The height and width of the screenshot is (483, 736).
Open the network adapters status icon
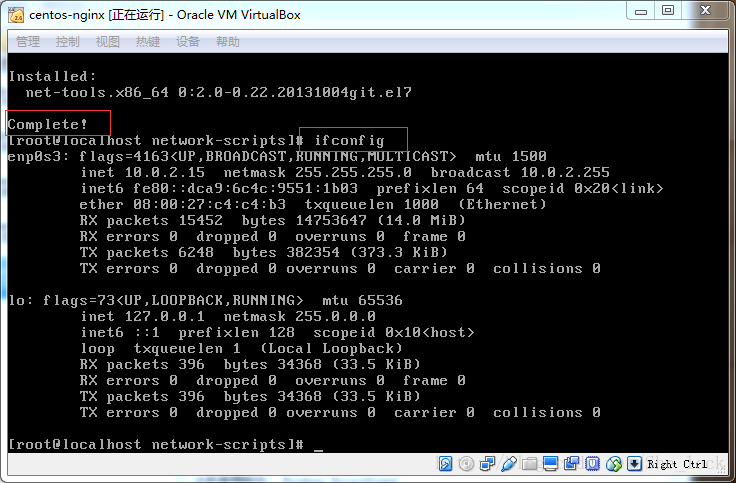point(487,464)
